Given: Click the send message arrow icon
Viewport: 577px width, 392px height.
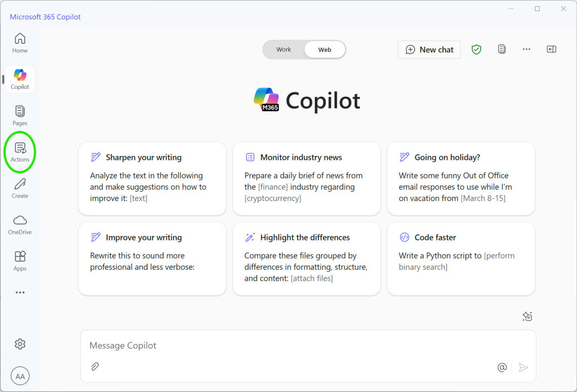Looking at the screenshot, I should click(x=523, y=367).
